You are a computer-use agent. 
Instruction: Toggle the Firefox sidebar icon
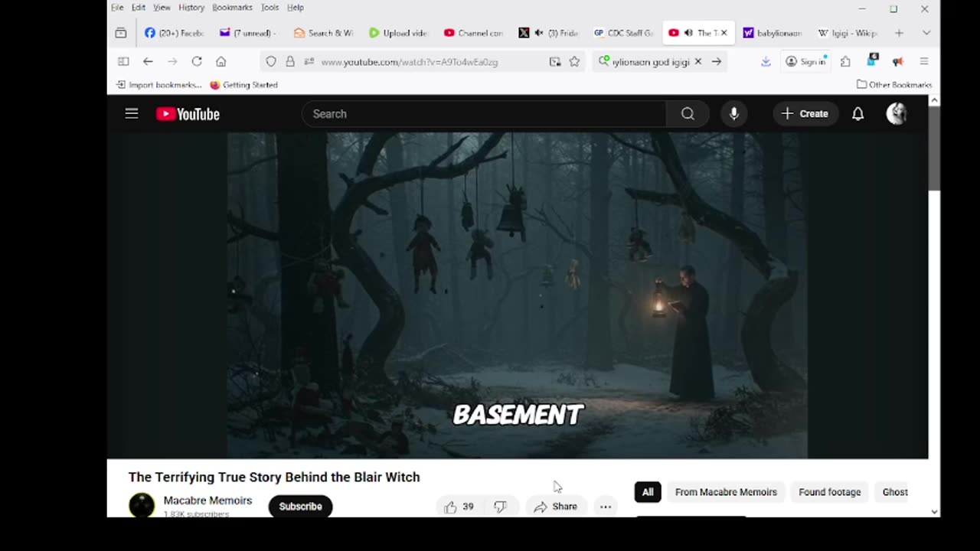coord(122,61)
